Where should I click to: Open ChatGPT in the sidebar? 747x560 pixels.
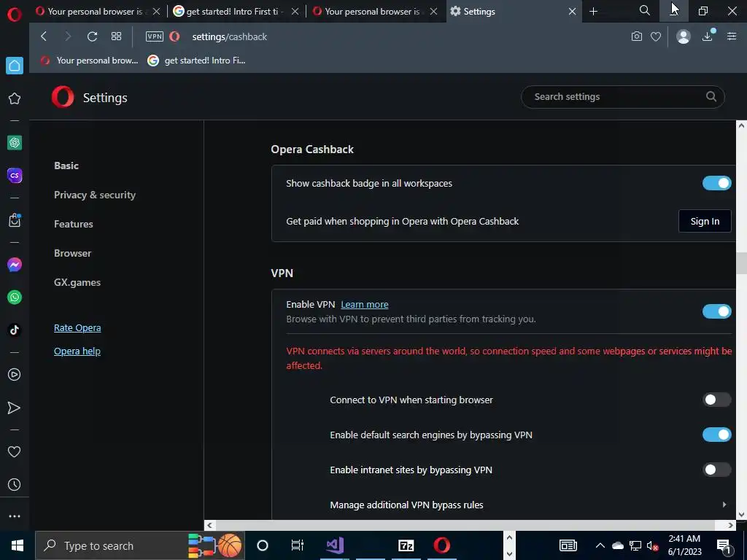click(x=15, y=142)
